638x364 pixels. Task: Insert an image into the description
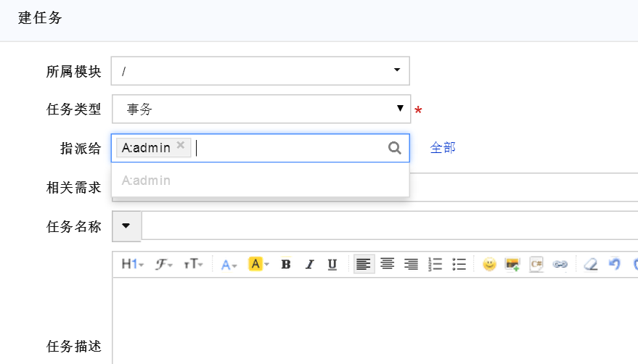point(512,265)
